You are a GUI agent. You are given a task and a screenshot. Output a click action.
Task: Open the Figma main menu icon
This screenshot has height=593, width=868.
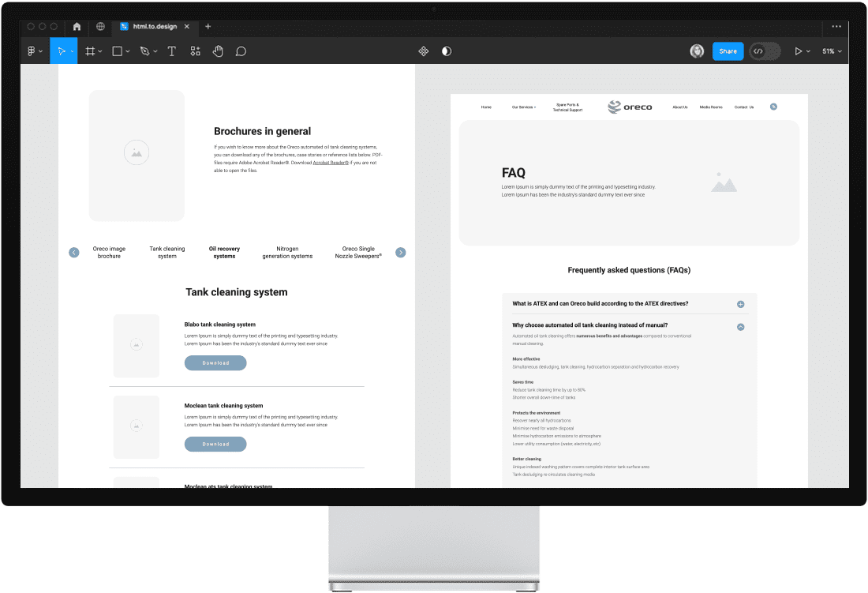coord(31,51)
